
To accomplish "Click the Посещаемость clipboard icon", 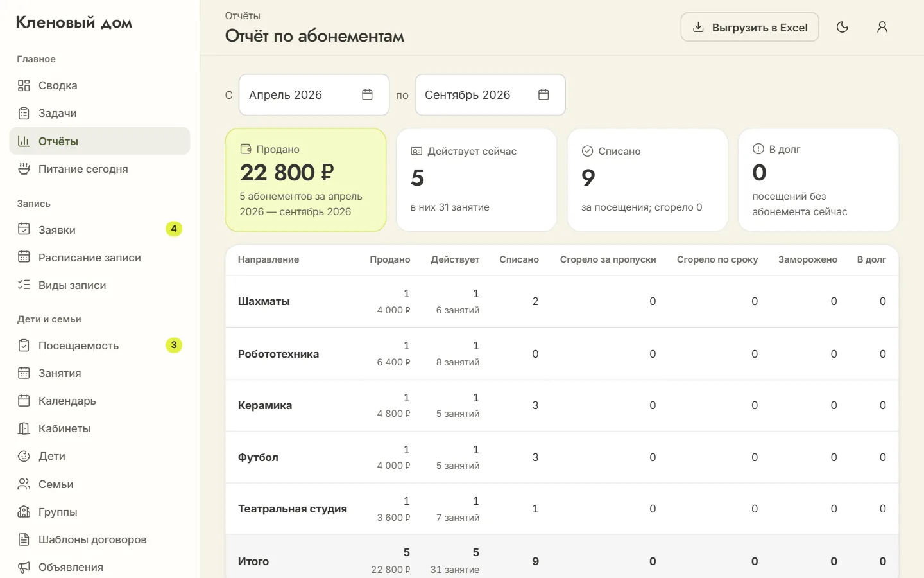I will [x=24, y=346].
